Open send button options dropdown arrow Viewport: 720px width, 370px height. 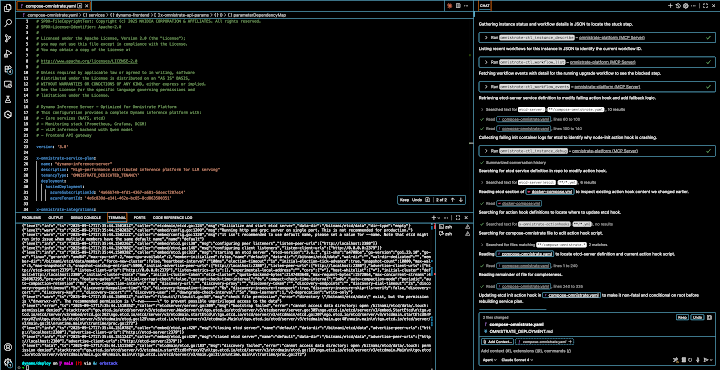click(712, 360)
